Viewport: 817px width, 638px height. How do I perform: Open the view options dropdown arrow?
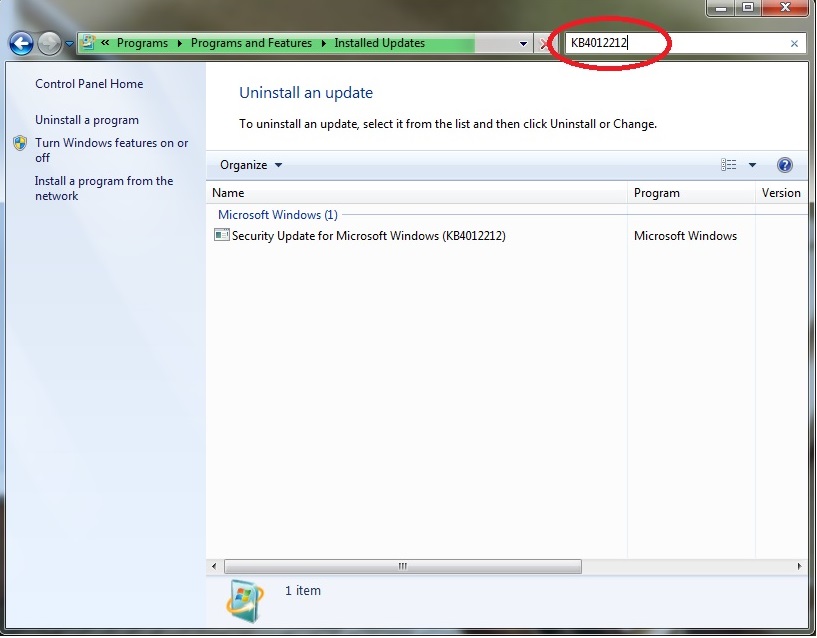coord(752,165)
